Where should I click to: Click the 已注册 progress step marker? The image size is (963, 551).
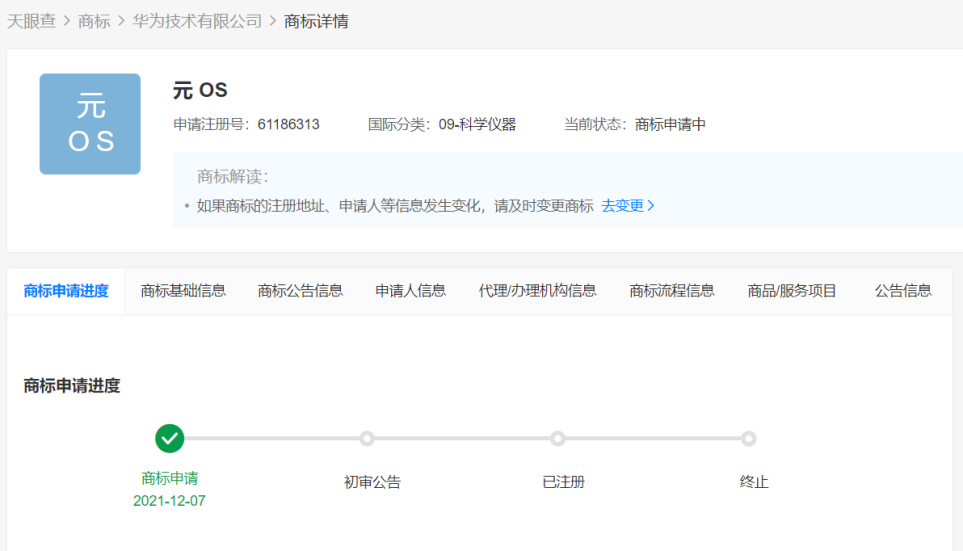click(x=558, y=439)
